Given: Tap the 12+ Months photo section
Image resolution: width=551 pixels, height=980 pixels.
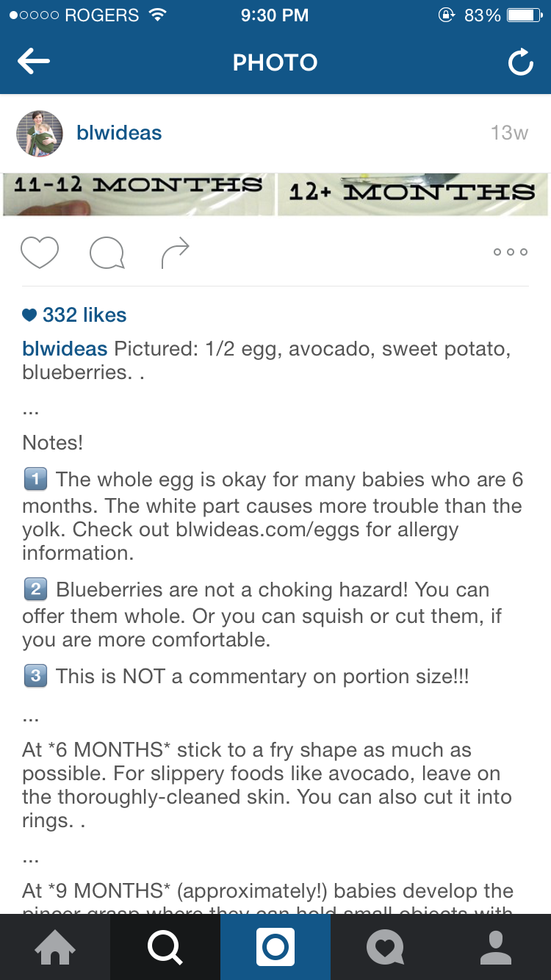Looking at the screenshot, I should [x=412, y=194].
